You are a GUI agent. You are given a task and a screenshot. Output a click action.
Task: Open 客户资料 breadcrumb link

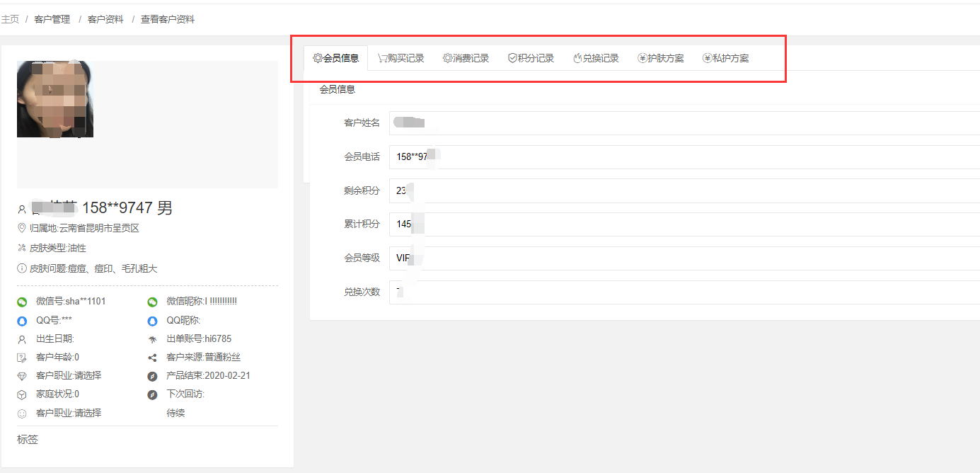(x=105, y=19)
